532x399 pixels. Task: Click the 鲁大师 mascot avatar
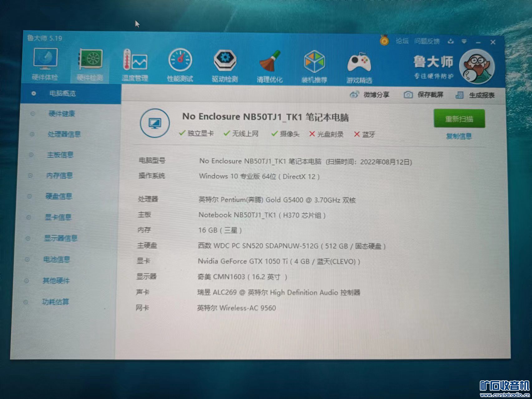click(x=477, y=67)
